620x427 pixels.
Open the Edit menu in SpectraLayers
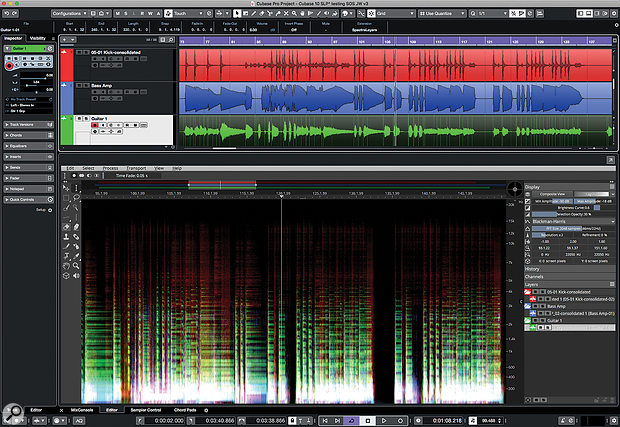(70, 168)
